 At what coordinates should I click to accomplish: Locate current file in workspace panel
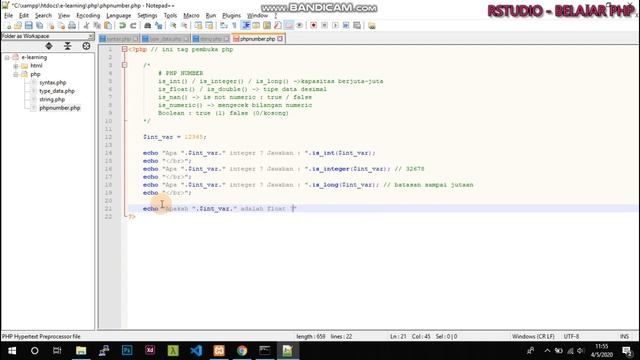pyautogui.click(x=86, y=46)
